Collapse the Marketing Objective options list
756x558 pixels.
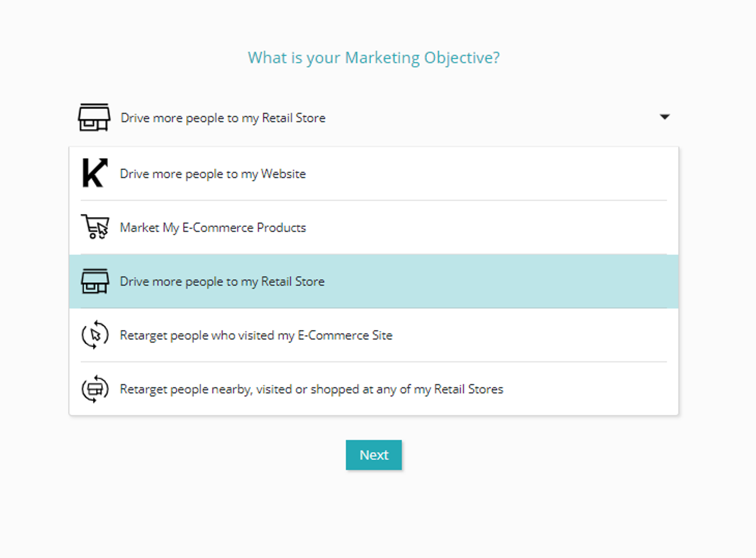[664, 117]
